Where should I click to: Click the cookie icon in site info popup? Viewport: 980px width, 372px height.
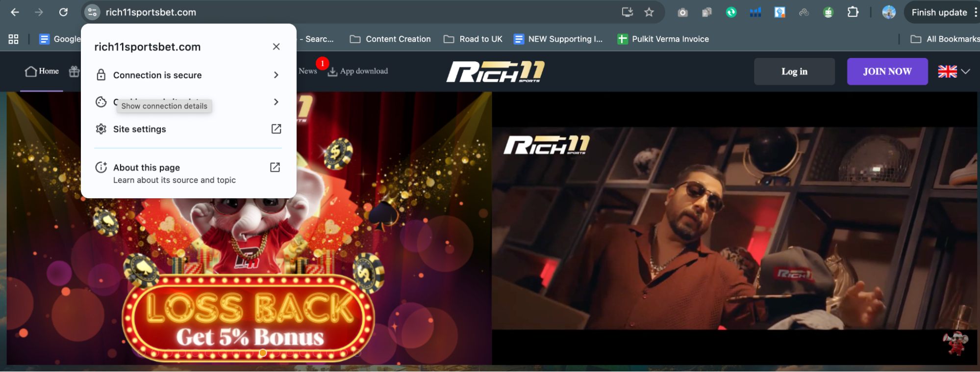pyautogui.click(x=101, y=102)
